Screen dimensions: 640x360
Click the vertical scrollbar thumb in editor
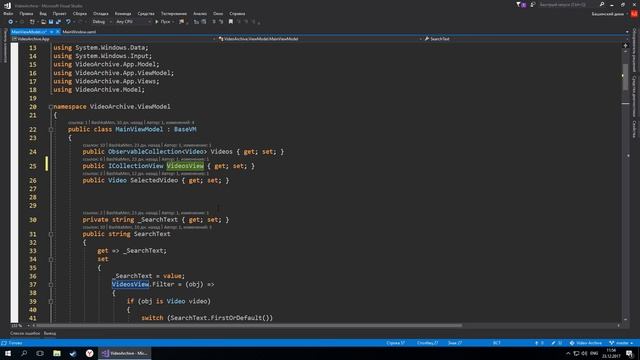click(625, 77)
